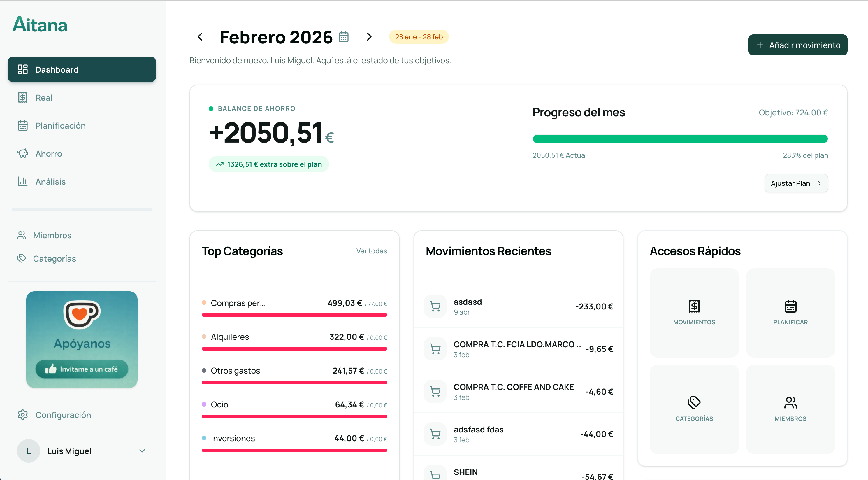Navigate to Análisis from sidebar

point(50,182)
